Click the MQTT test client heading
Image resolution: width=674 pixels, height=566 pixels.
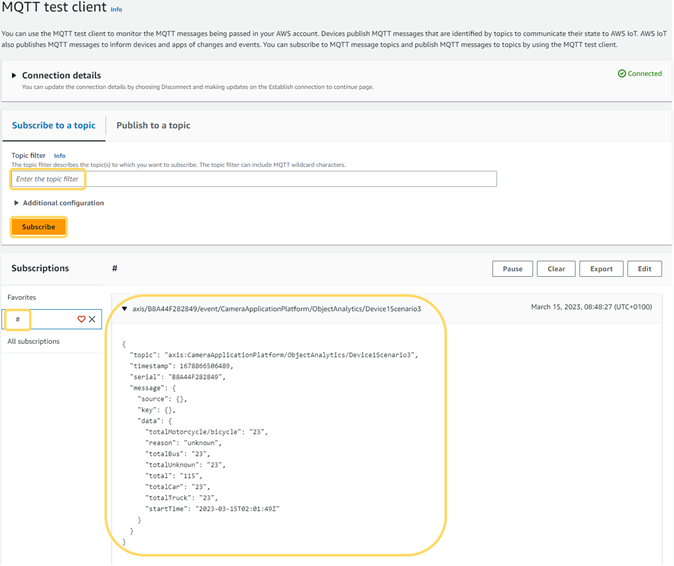54,7
